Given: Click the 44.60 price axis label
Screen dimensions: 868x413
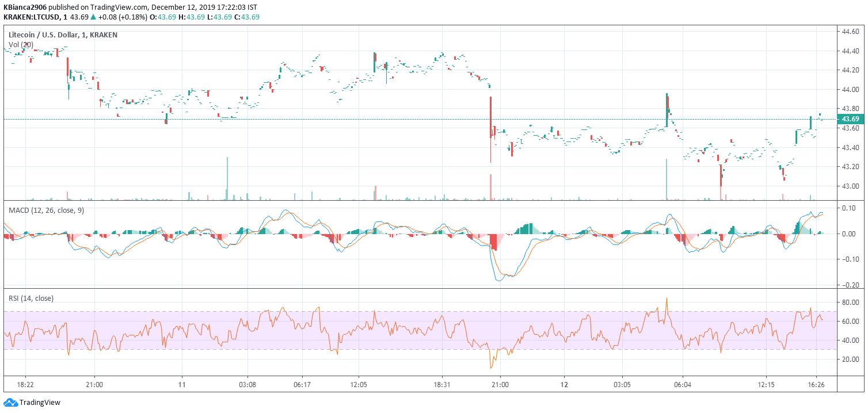Looking at the screenshot, I should click(850, 32).
